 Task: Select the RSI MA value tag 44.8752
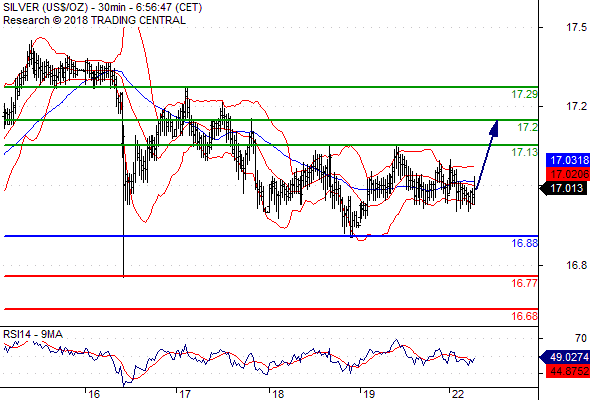(x=568, y=371)
